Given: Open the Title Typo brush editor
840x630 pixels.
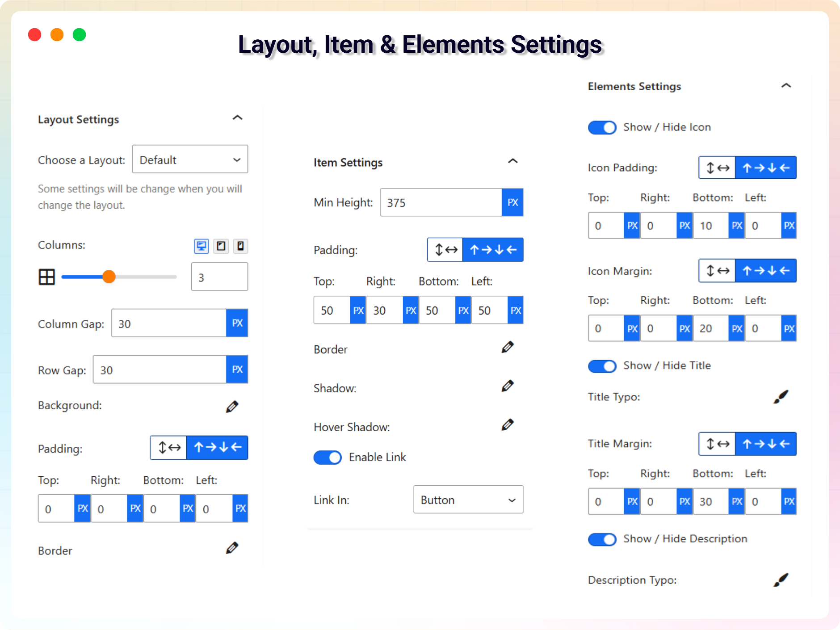Looking at the screenshot, I should 780,396.
